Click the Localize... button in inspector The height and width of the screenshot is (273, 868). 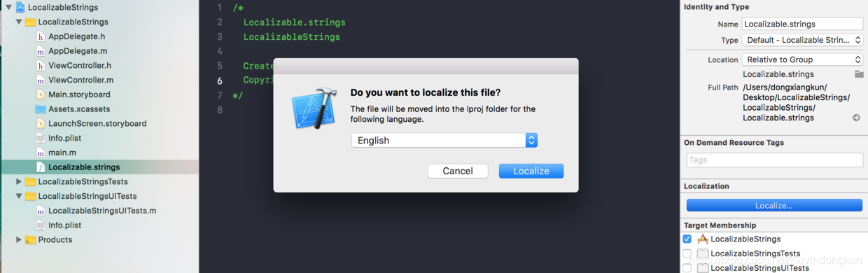click(x=774, y=205)
